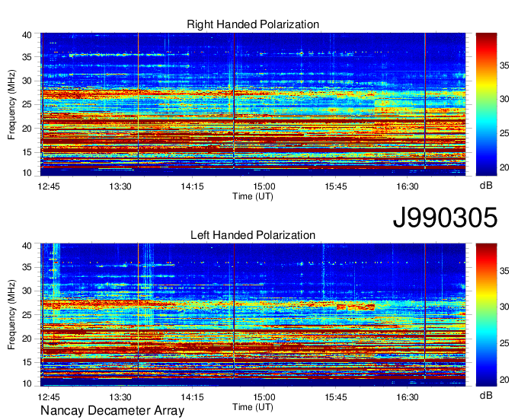Click the 12:45 time tick under Right Handed plot
This screenshot has height=420, width=518.
point(49,186)
